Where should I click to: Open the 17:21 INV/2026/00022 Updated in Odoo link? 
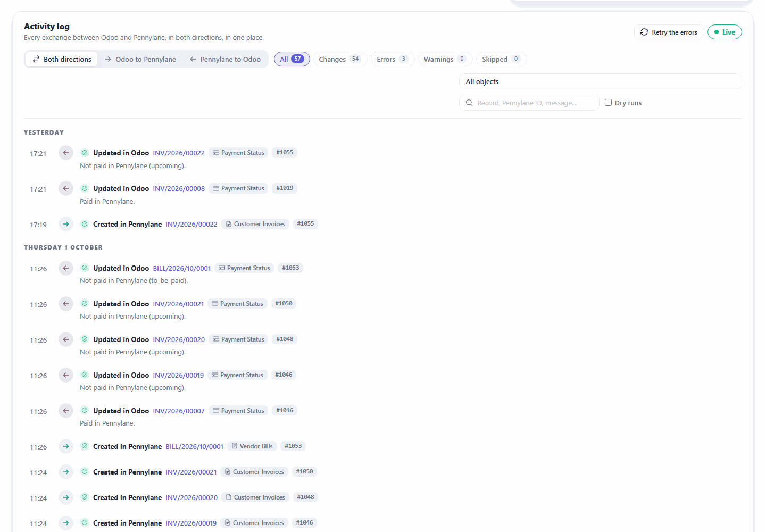click(x=179, y=153)
